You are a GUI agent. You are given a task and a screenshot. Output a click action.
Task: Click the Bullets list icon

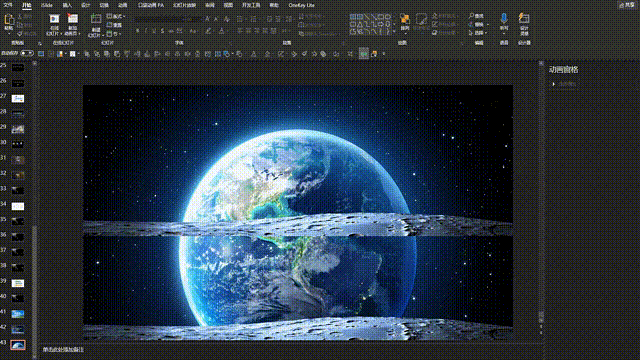[x=240, y=18]
